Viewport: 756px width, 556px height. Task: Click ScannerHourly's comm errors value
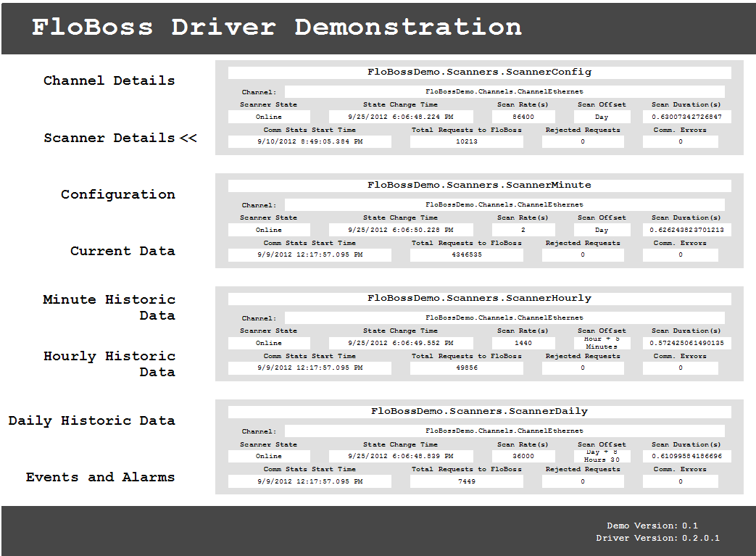(x=681, y=368)
